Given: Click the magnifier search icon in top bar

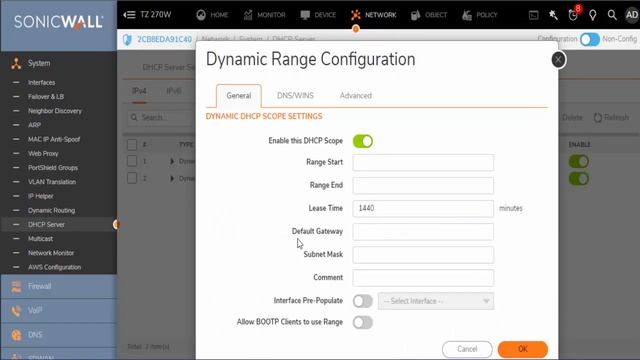Looking at the screenshot, I should pyautogui.click(x=612, y=15).
